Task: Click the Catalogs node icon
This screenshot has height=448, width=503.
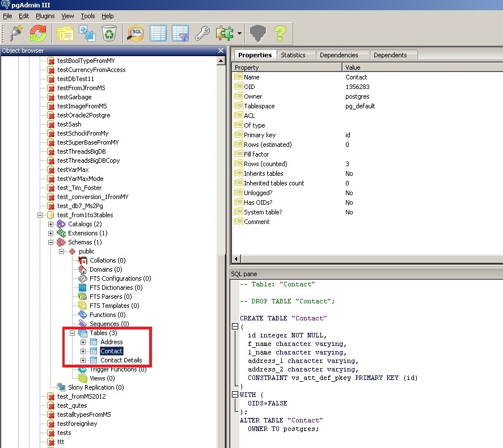Action: click(61, 224)
